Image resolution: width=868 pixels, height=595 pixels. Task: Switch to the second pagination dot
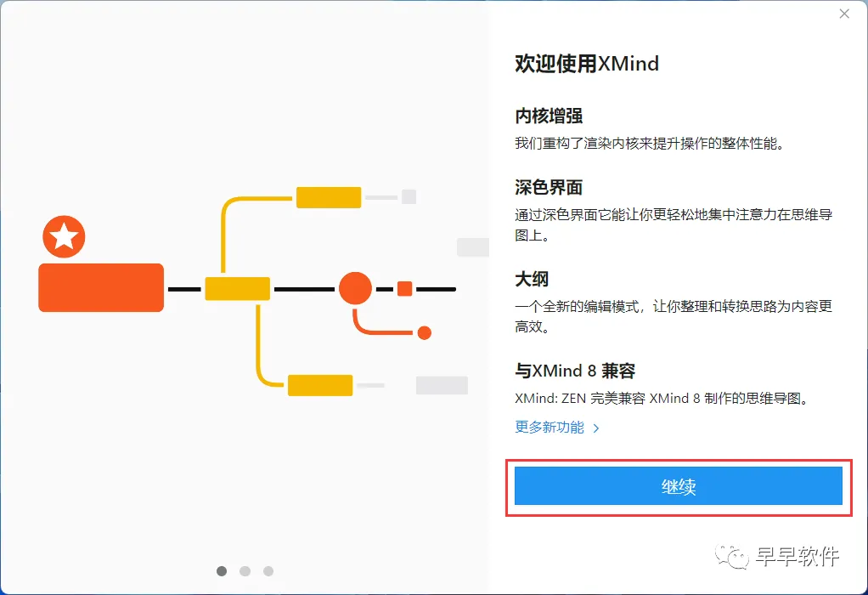tap(245, 571)
